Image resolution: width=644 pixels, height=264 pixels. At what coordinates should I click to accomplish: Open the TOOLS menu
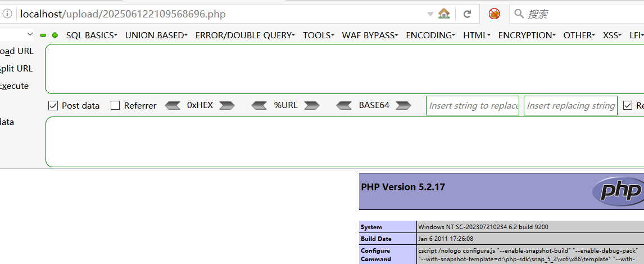click(x=318, y=35)
